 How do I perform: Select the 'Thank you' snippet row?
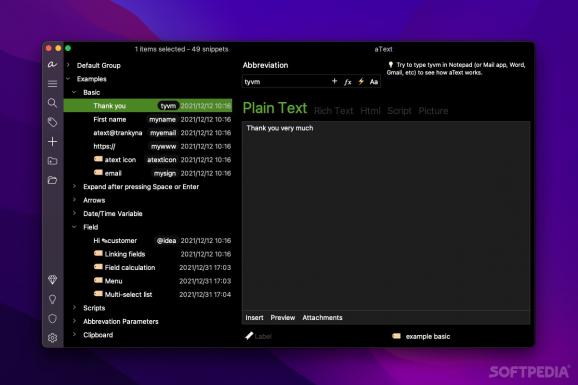(x=148, y=105)
